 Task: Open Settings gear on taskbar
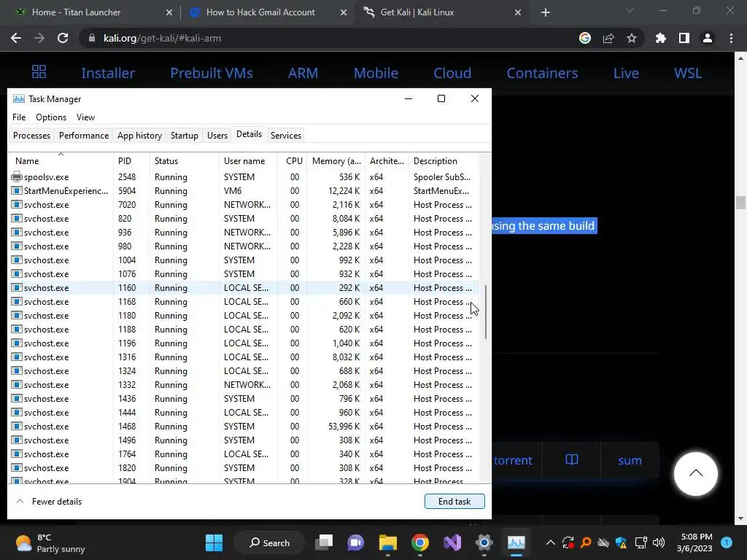tap(484, 542)
